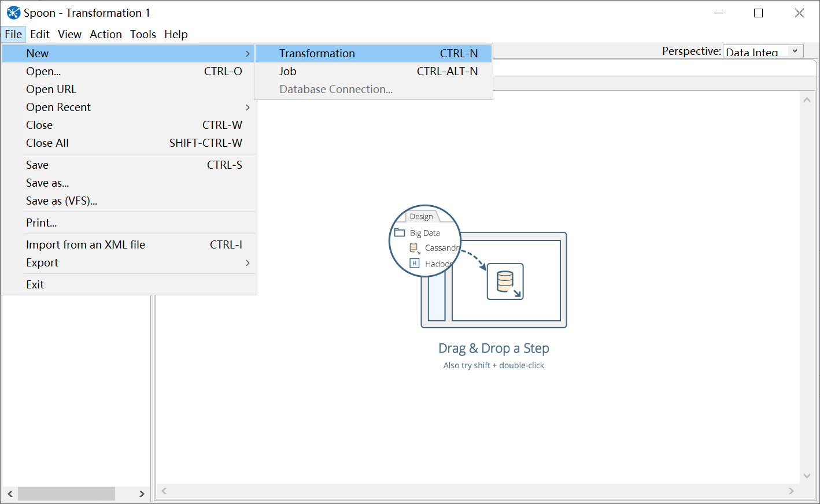Close the open File menu via the File menu bar item
This screenshot has width=820, height=504.
(13, 34)
